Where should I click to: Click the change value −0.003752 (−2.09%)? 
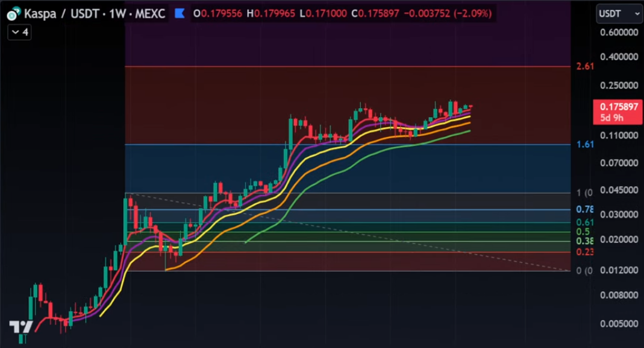pos(448,14)
